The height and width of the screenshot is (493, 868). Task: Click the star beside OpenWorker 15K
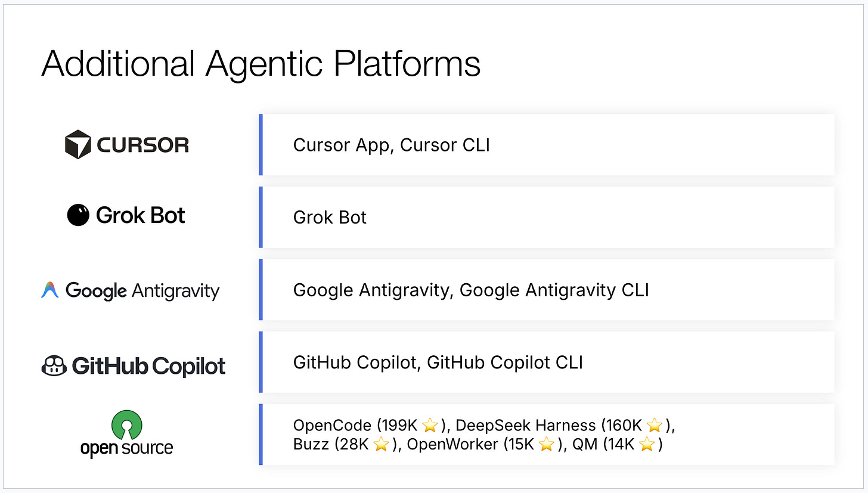[547, 445]
